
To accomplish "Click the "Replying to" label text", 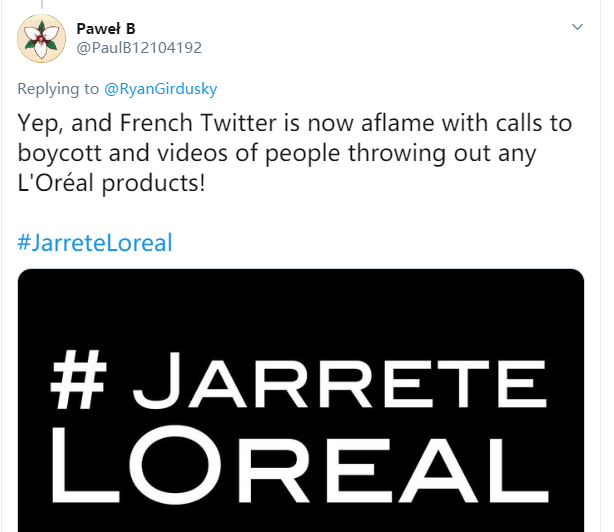I will pyautogui.click(x=59, y=90).
